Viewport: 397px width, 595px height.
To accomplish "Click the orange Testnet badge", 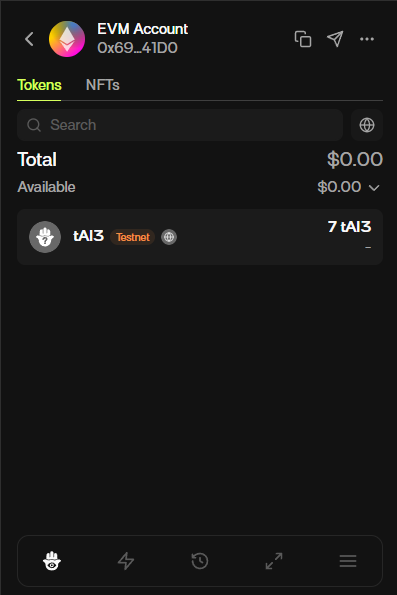I will click(132, 237).
